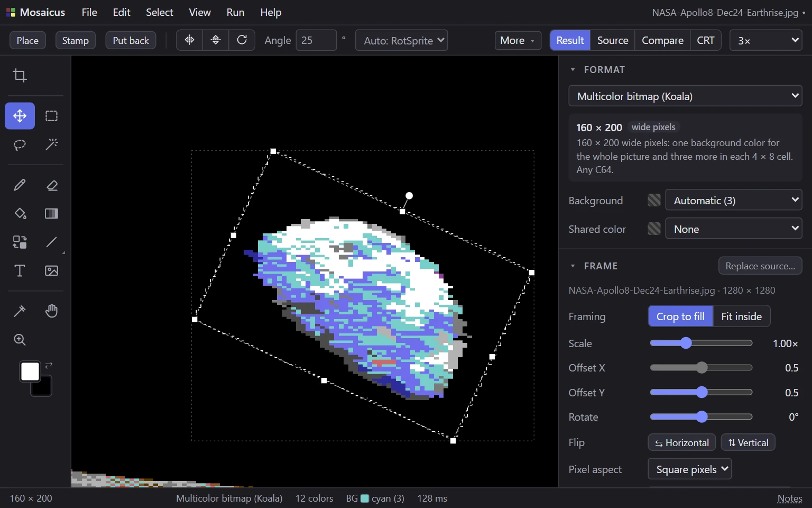Select the Eyedropper tool

click(x=20, y=311)
